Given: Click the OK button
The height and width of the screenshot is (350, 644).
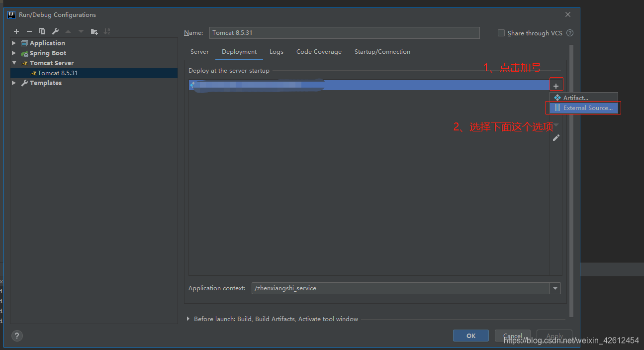Looking at the screenshot, I should pos(471,336).
